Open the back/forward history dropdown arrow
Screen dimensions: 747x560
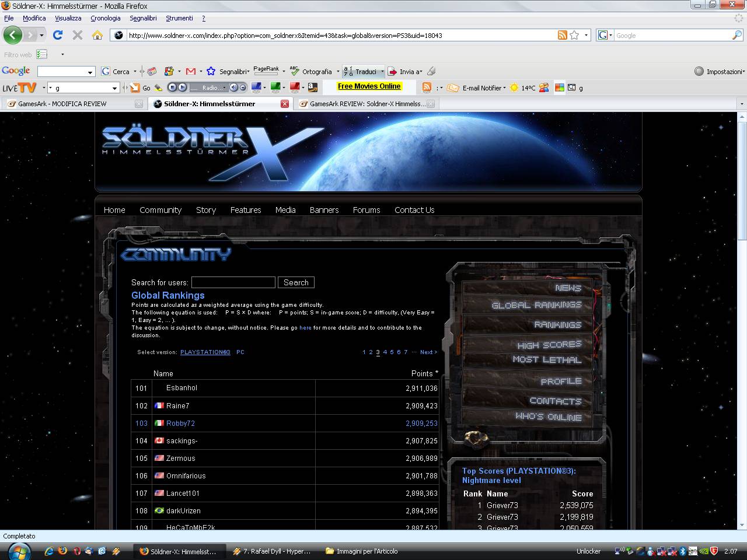point(41,35)
